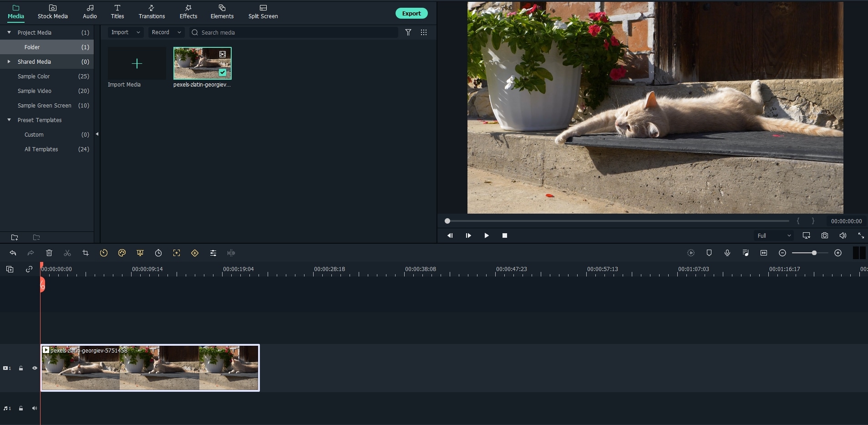This screenshot has width=868, height=425.
Task: Record voiceover with microphone icon
Action: (x=727, y=253)
